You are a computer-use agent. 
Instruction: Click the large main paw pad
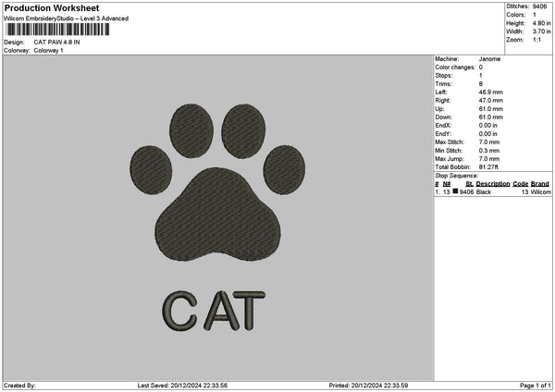217,214
